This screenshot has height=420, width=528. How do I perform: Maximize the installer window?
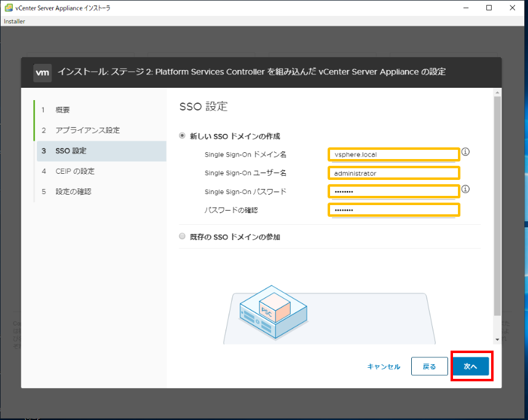(489, 8)
